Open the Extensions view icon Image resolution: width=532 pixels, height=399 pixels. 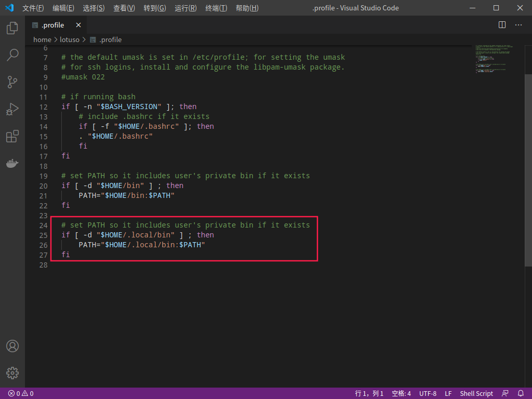pyautogui.click(x=12, y=137)
